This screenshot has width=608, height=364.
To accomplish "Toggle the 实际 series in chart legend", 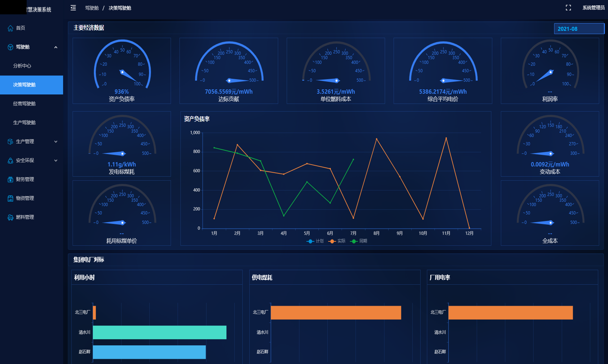I will click(337, 241).
